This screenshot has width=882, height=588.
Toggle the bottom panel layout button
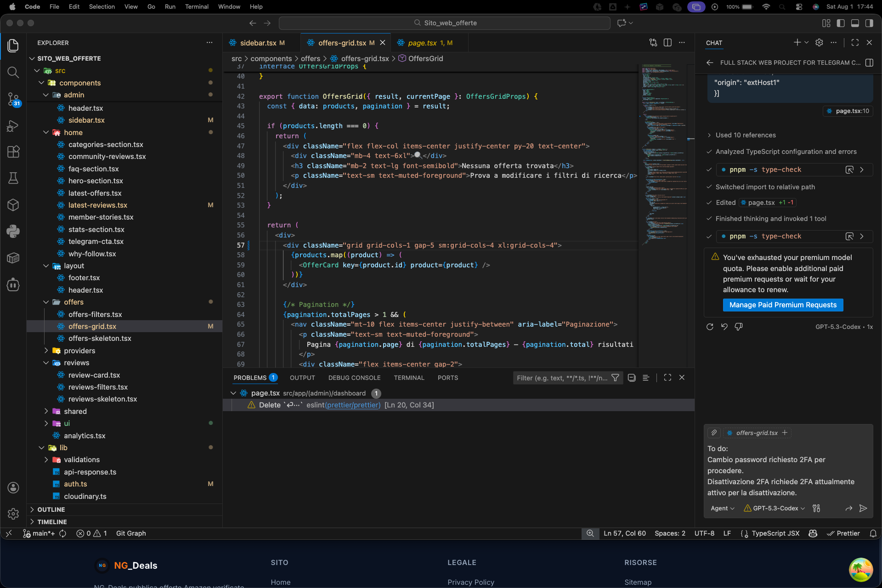tap(855, 23)
